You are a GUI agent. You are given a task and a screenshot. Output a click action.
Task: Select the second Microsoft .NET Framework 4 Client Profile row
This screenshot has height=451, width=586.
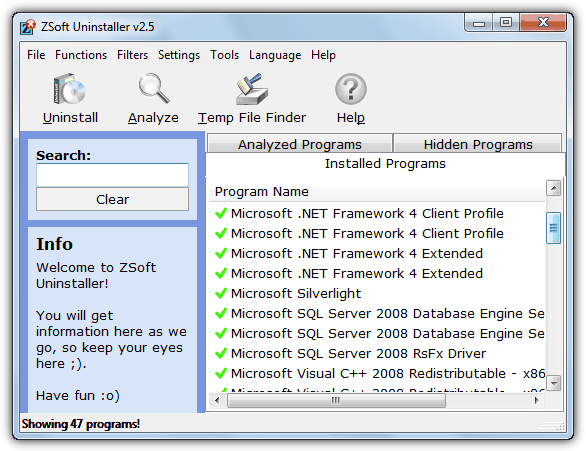point(377,234)
